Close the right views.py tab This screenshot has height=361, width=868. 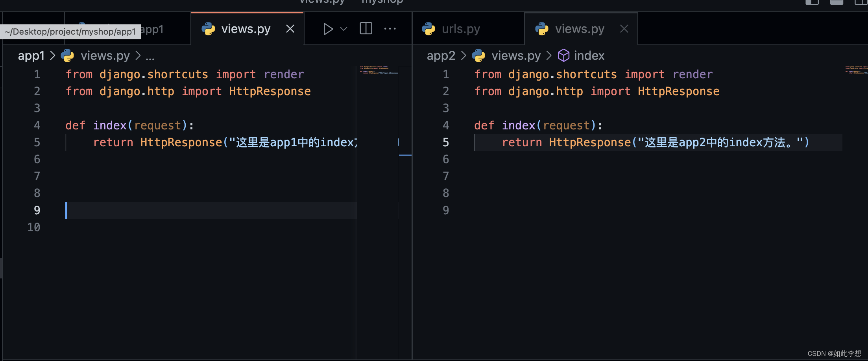pyautogui.click(x=624, y=29)
